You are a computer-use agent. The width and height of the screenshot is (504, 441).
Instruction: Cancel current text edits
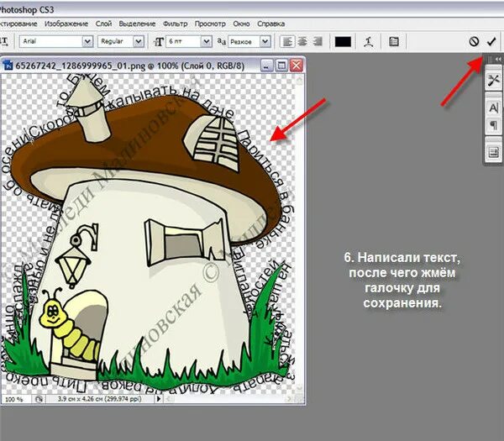tap(474, 41)
